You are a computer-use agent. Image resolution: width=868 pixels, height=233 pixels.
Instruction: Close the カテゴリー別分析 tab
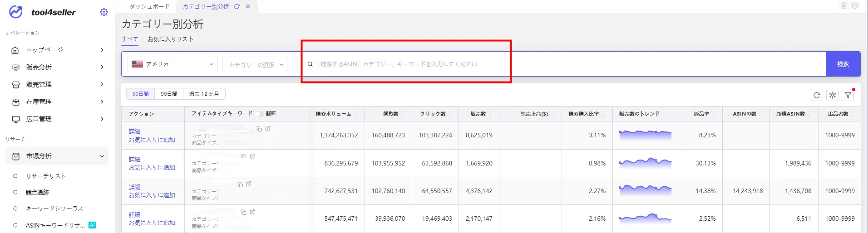click(248, 6)
